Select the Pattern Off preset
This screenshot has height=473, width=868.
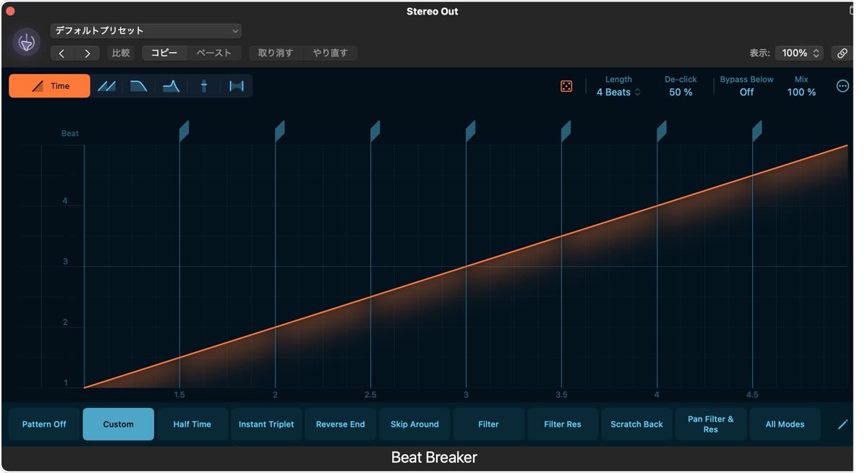click(44, 425)
